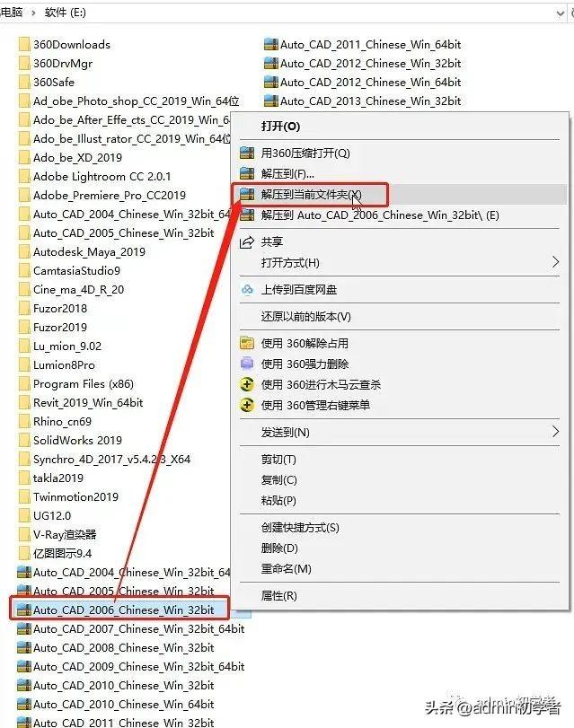Select folder name Revit_2019_Win_64bit
The height and width of the screenshot is (728, 574).
[88, 402]
